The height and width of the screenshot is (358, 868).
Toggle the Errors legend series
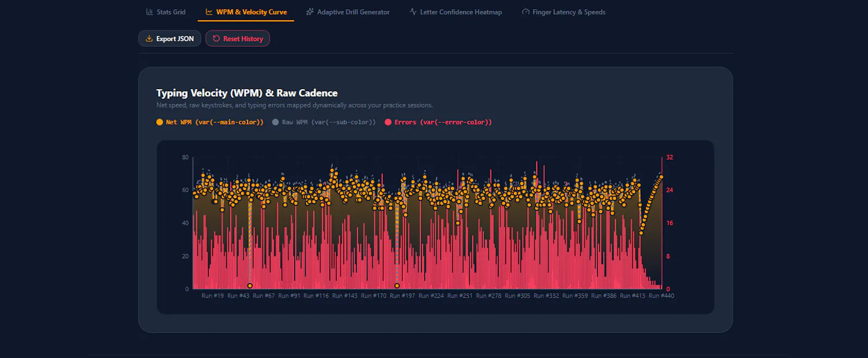point(438,122)
